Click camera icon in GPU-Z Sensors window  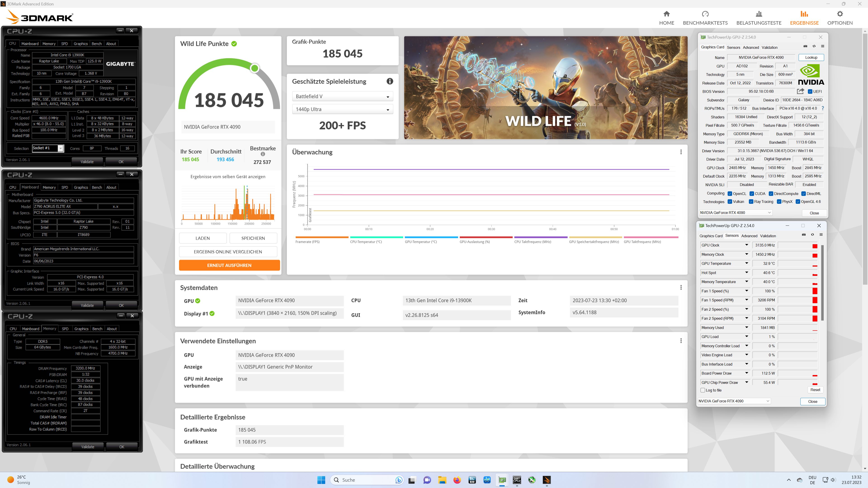pos(804,235)
